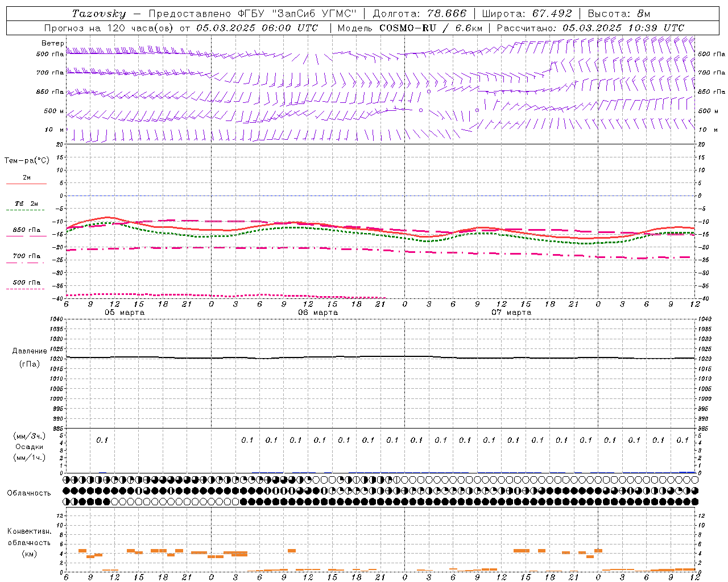Select the Конвективн. convective cloud label

[x=29, y=531]
